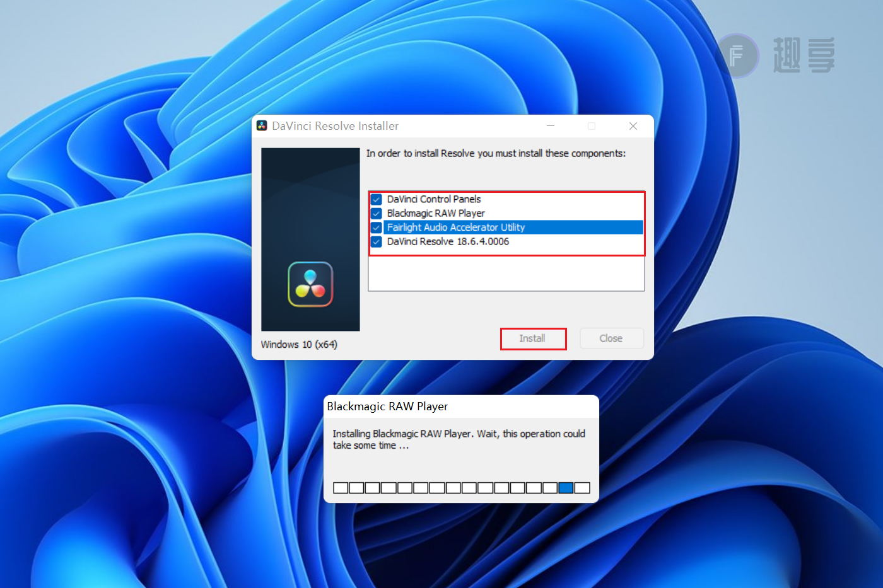The height and width of the screenshot is (588, 883).
Task: Toggle Fairlight Audio Accelerator Utility checkbox
Action: (377, 228)
